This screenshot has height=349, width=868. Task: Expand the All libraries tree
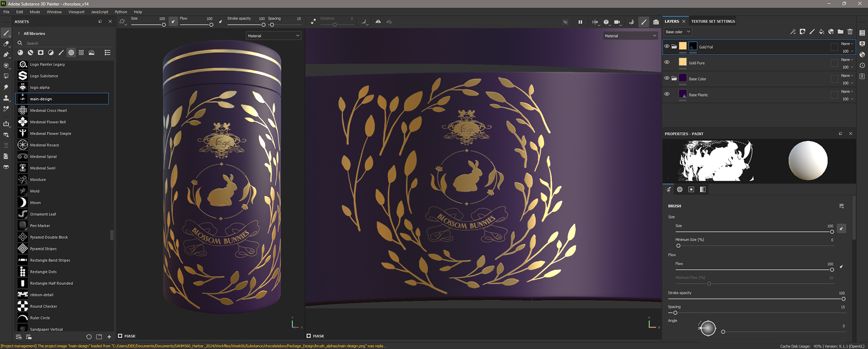pos(19,33)
